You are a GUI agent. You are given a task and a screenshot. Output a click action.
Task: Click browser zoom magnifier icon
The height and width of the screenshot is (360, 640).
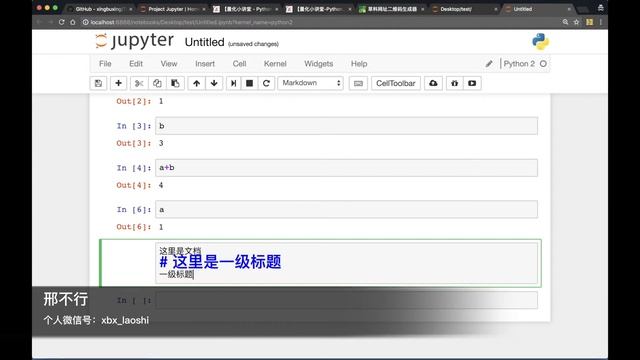pos(565,22)
